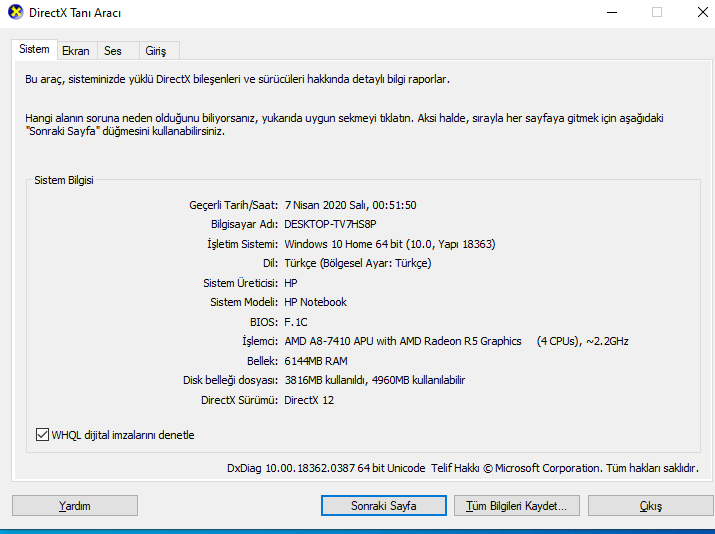Viewport: 715px width, 534px height.
Task: Click the BIOS label
Action: click(x=264, y=322)
